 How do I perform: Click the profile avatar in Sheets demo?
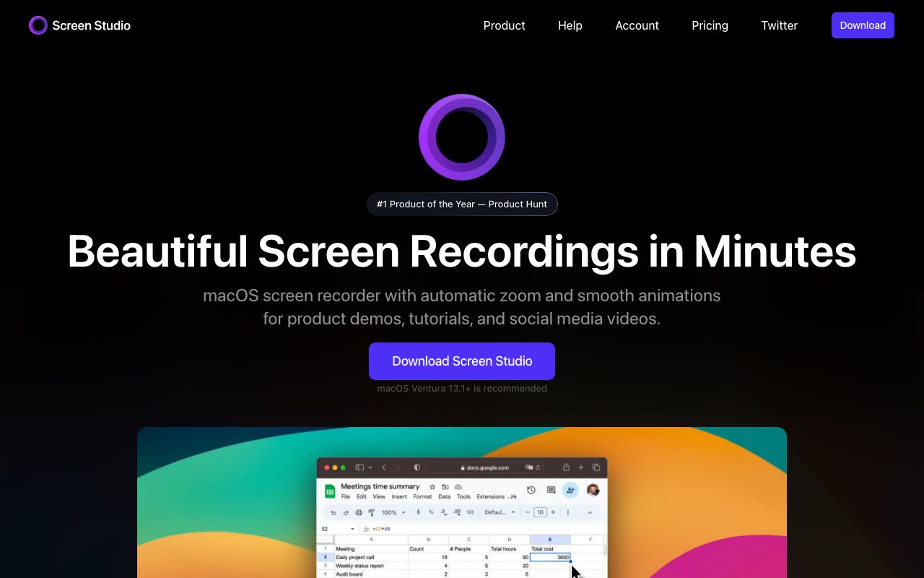593,490
